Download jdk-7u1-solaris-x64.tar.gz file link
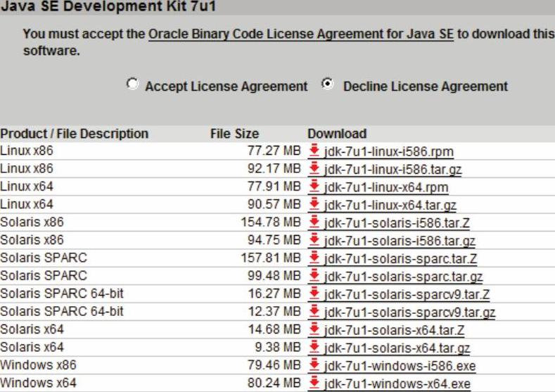Screen dimensions: 555x392 (397, 348)
